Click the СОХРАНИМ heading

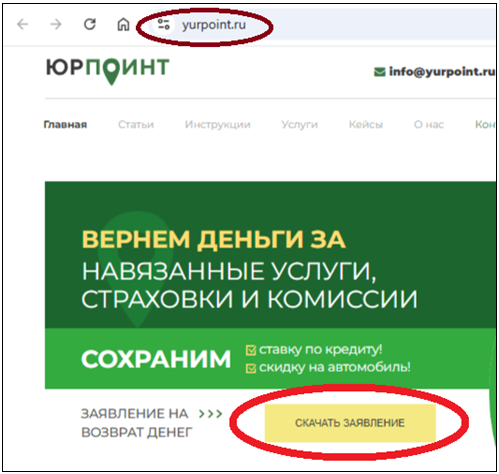tap(156, 359)
